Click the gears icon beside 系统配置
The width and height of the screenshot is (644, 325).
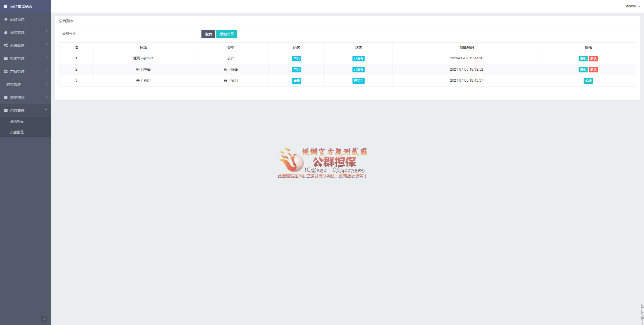(x=6, y=45)
